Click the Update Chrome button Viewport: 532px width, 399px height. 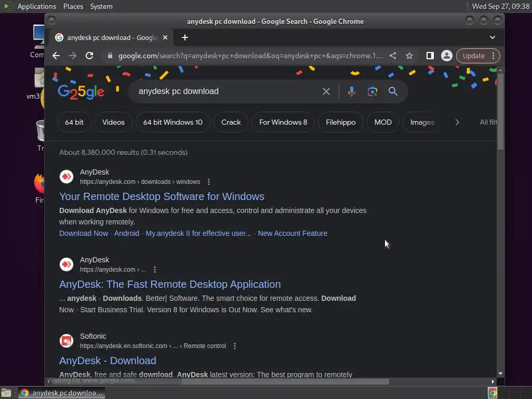click(474, 56)
